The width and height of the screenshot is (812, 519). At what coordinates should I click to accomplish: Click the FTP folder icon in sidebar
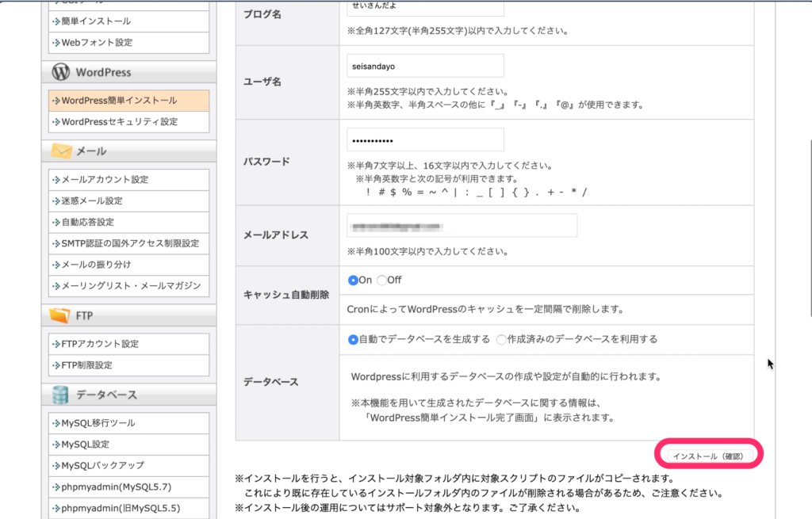pyautogui.click(x=60, y=315)
